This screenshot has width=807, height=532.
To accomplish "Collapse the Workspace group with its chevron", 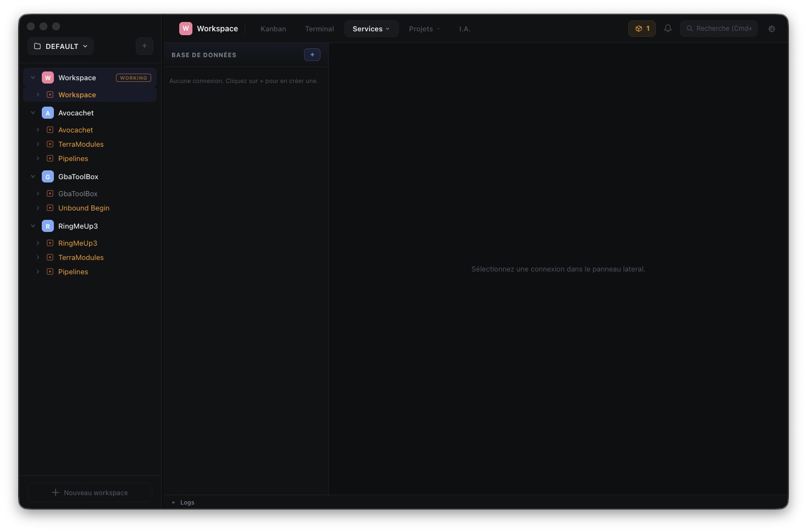I will pyautogui.click(x=33, y=77).
